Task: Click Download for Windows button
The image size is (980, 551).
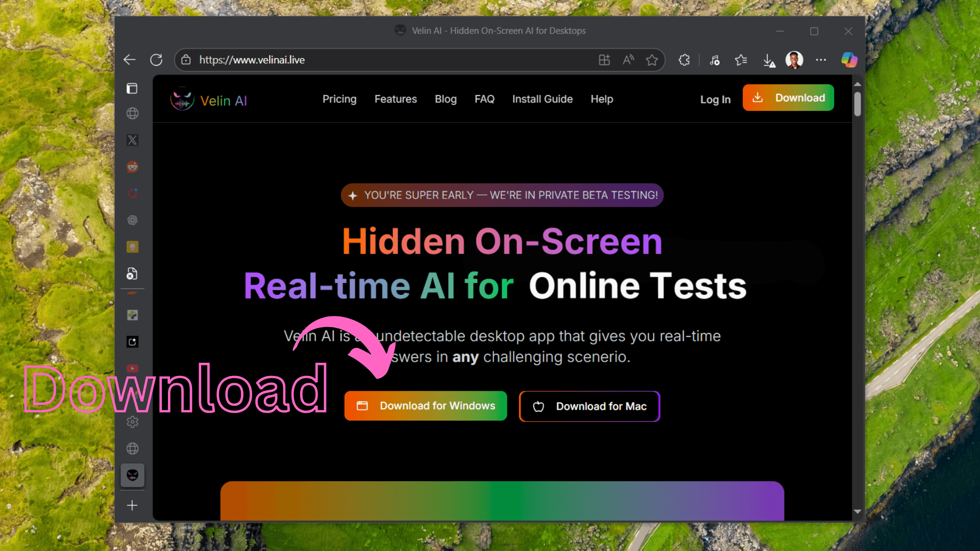Action: pos(425,406)
